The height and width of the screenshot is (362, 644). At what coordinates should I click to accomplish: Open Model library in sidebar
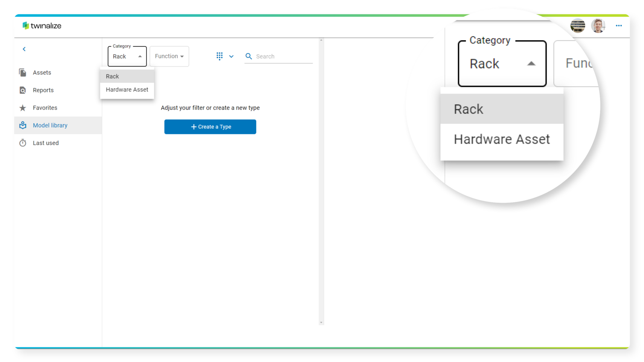pos(50,125)
